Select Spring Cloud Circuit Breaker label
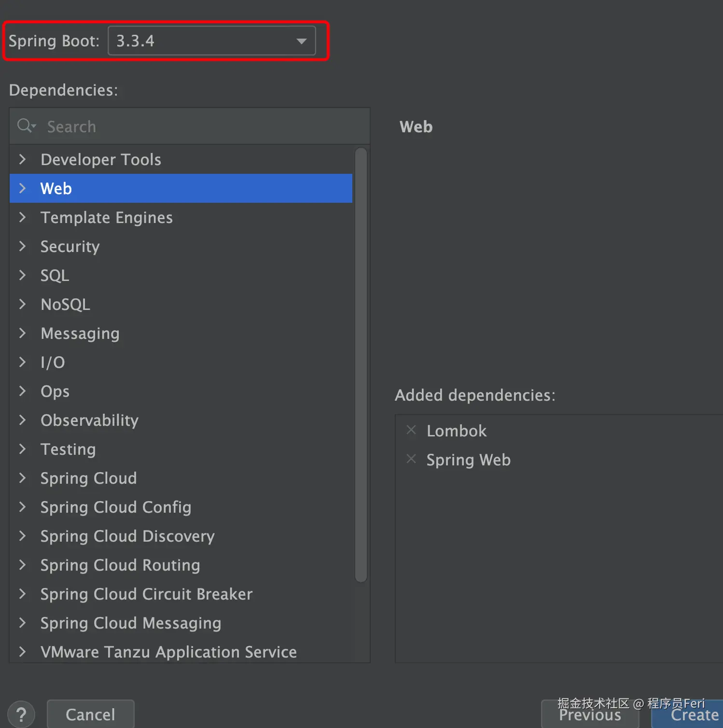This screenshot has height=728, width=723. tap(147, 594)
